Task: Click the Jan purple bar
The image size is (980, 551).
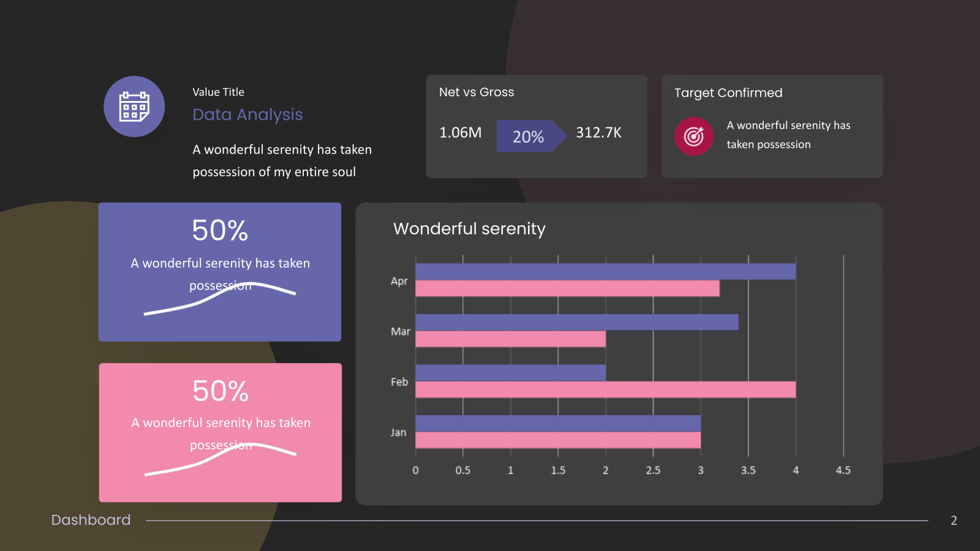Action: point(558,423)
